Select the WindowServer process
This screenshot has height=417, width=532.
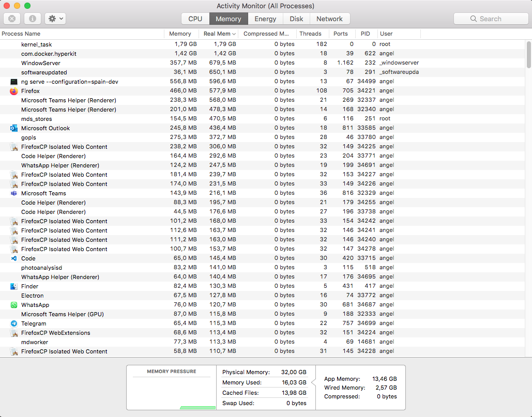pyautogui.click(x=263, y=63)
